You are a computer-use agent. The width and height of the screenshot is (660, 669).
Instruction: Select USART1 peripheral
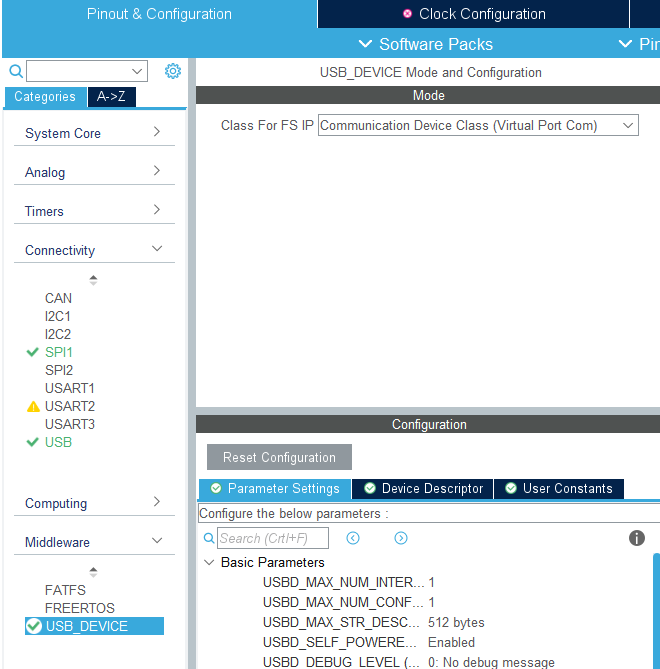[70, 388]
